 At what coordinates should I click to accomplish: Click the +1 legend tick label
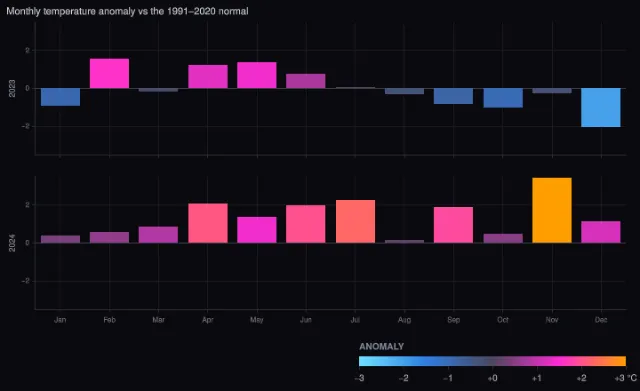537,378
